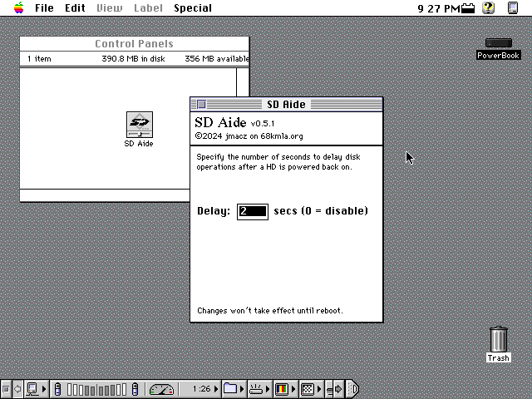Click the SD Aide v0.5.1 heading
Image resolution: width=532 pixels, height=399 pixels.
[234, 122]
